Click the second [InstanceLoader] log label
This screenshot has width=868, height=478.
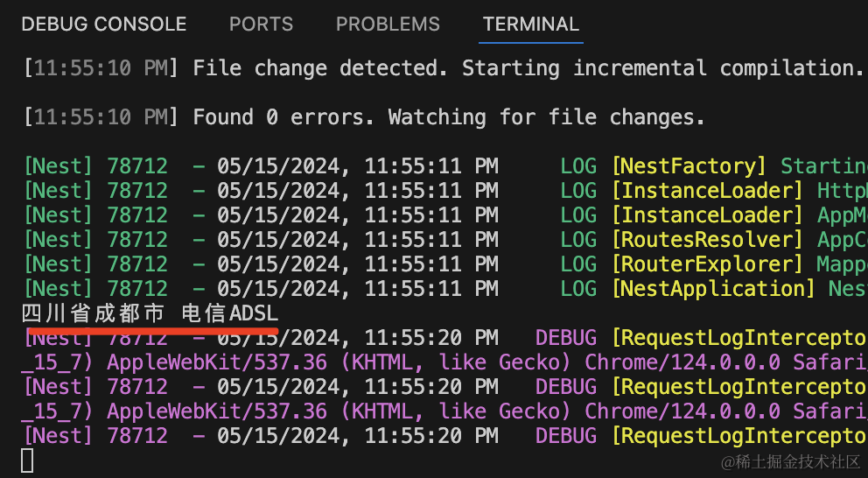click(707, 215)
